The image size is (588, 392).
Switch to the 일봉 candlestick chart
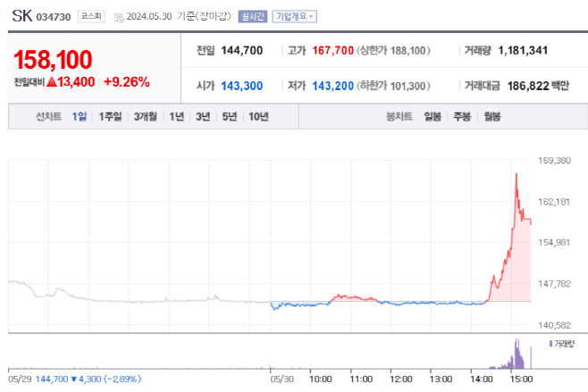tap(433, 117)
